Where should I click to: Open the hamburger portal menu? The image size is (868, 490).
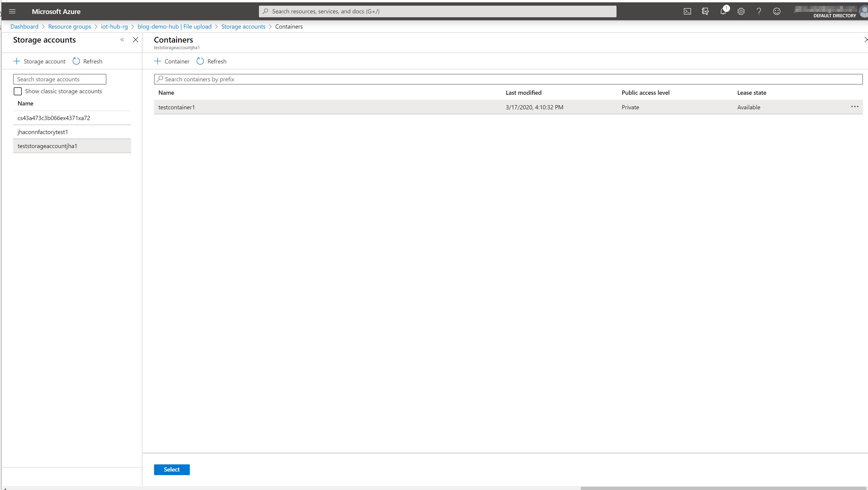pyautogui.click(x=12, y=11)
